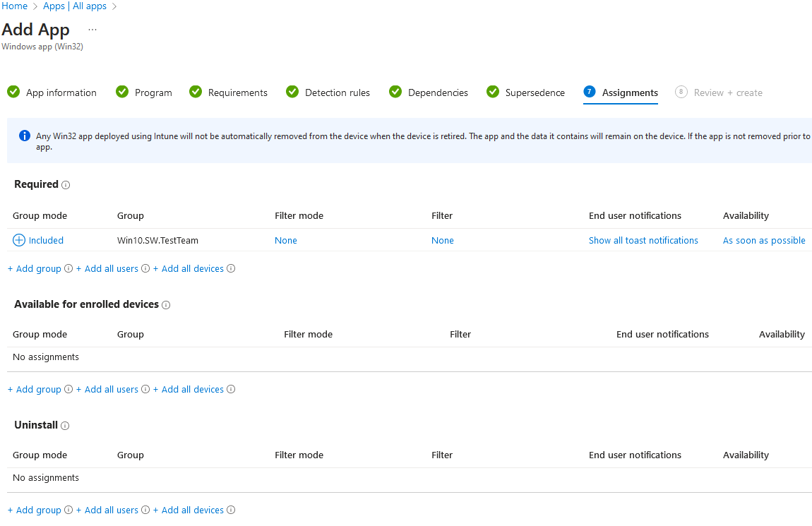Open the Show all toast notifications setting
The image size is (812, 526).
pyautogui.click(x=643, y=240)
